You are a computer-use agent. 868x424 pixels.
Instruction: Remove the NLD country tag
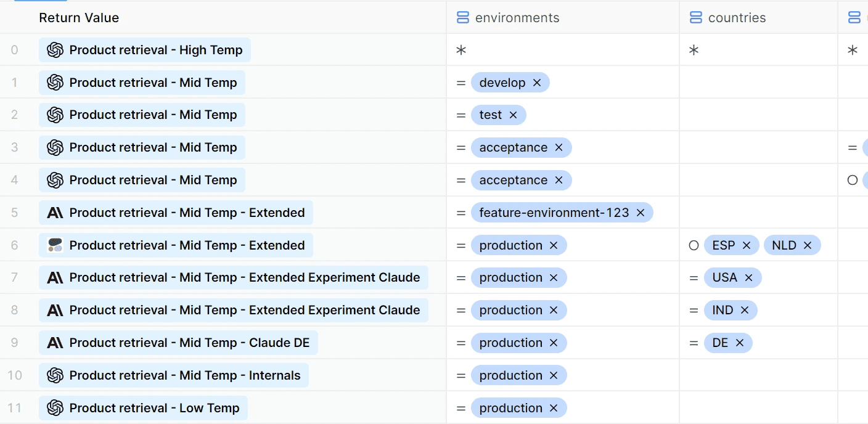(x=808, y=246)
